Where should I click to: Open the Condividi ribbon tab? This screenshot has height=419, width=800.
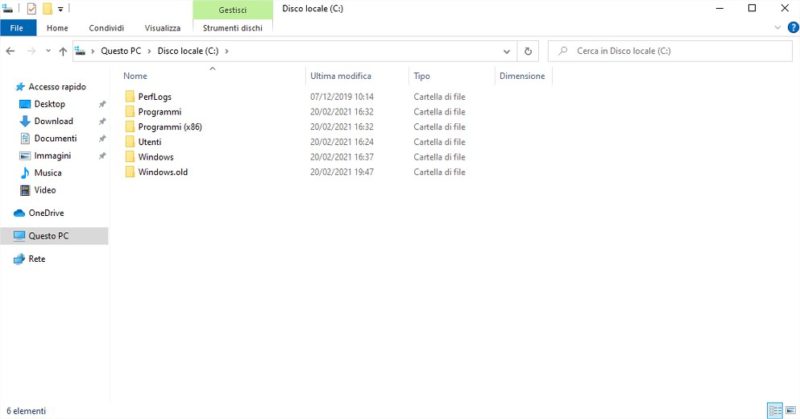[106, 28]
